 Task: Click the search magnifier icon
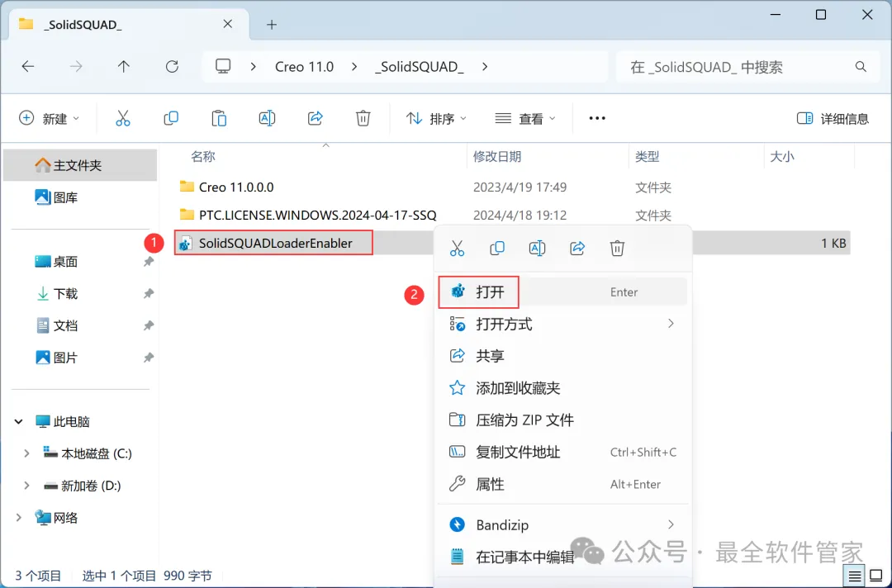click(x=861, y=67)
